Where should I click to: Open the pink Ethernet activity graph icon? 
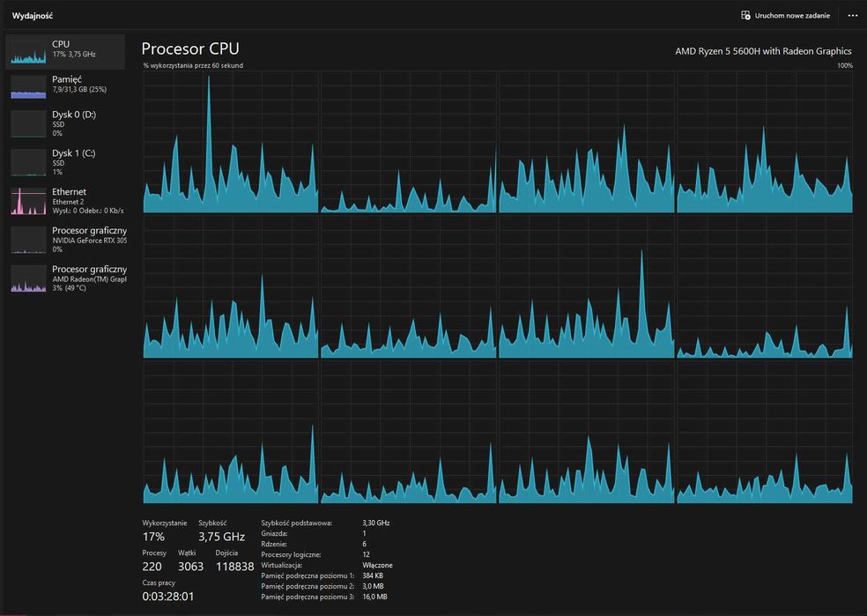coord(28,201)
